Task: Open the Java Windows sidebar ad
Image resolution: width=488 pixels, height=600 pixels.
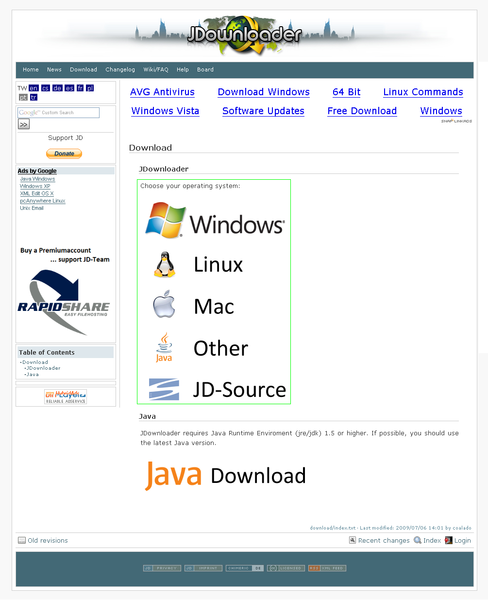Action: 38,179
